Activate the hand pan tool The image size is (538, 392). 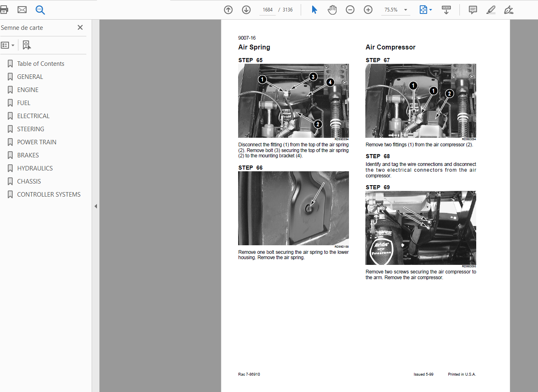click(x=332, y=10)
